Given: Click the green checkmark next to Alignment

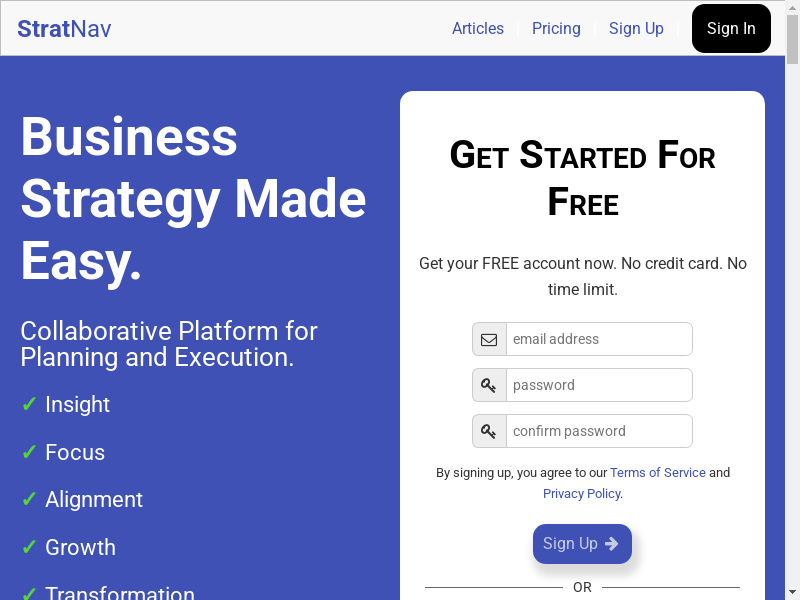Looking at the screenshot, I should [29, 500].
